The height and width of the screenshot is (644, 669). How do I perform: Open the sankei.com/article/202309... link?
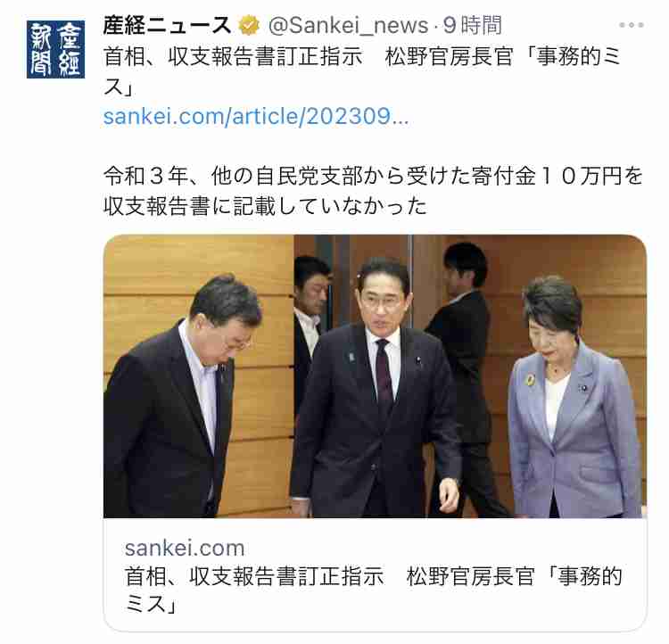coord(256,117)
